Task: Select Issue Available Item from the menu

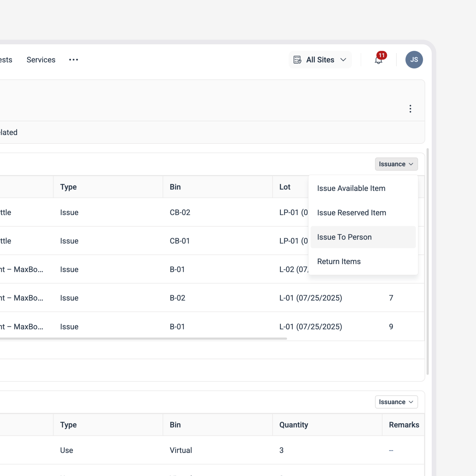Action: [x=351, y=188]
